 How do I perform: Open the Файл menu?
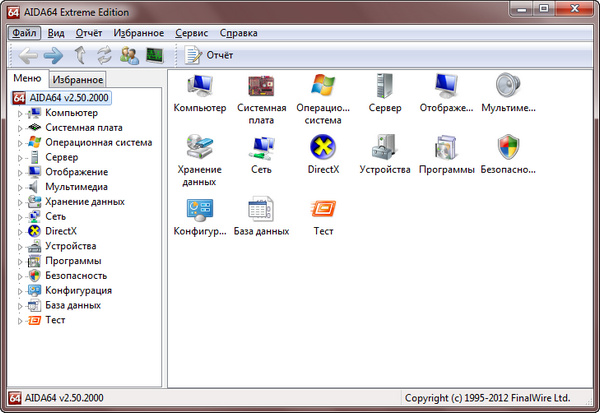pos(24,33)
